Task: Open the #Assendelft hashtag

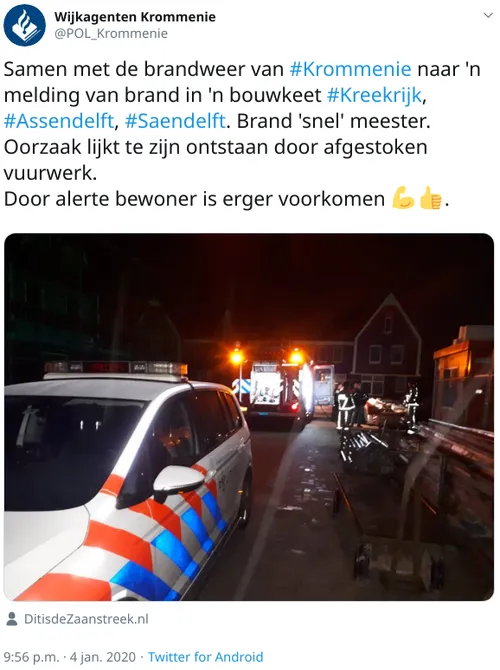Action: point(59,121)
